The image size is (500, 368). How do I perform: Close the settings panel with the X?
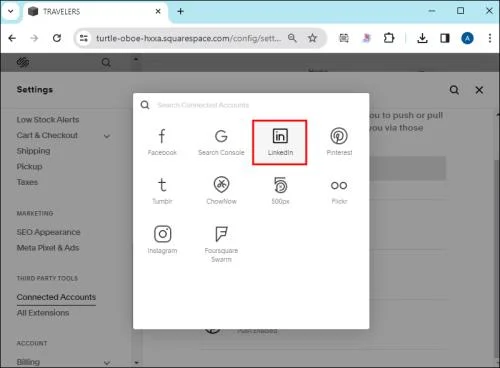coord(479,90)
